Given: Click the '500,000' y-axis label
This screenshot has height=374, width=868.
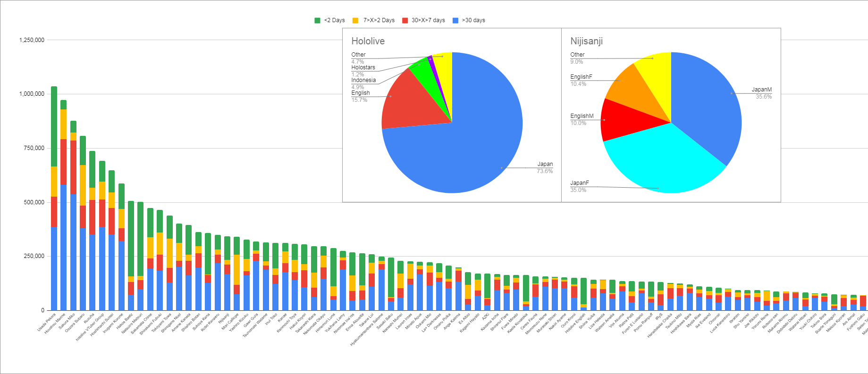Looking at the screenshot, I should point(34,202).
